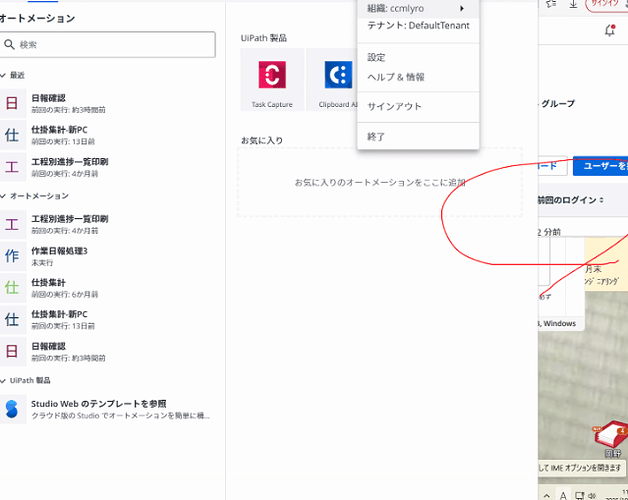Show hidden taskbar tray icons
The width and height of the screenshot is (628, 500).
pyautogui.click(x=547, y=496)
